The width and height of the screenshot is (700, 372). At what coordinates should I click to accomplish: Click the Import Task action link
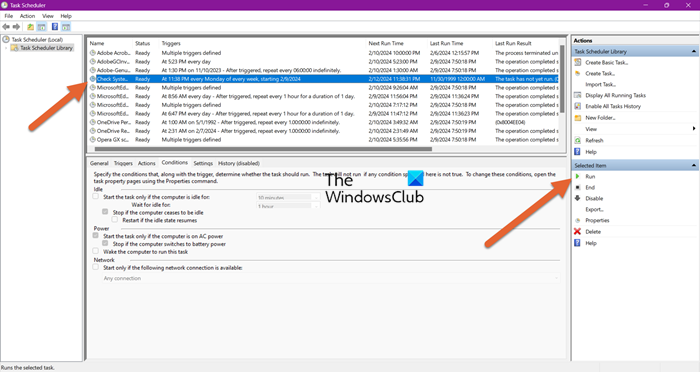tap(600, 84)
